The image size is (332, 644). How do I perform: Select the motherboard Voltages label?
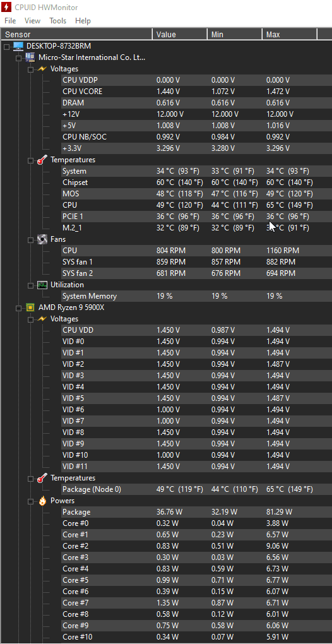pos(64,69)
